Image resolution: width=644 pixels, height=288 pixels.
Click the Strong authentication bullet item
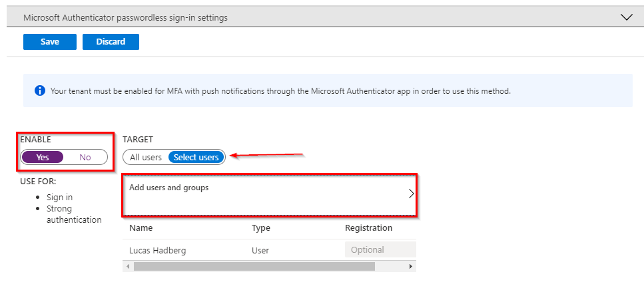(74, 214)
